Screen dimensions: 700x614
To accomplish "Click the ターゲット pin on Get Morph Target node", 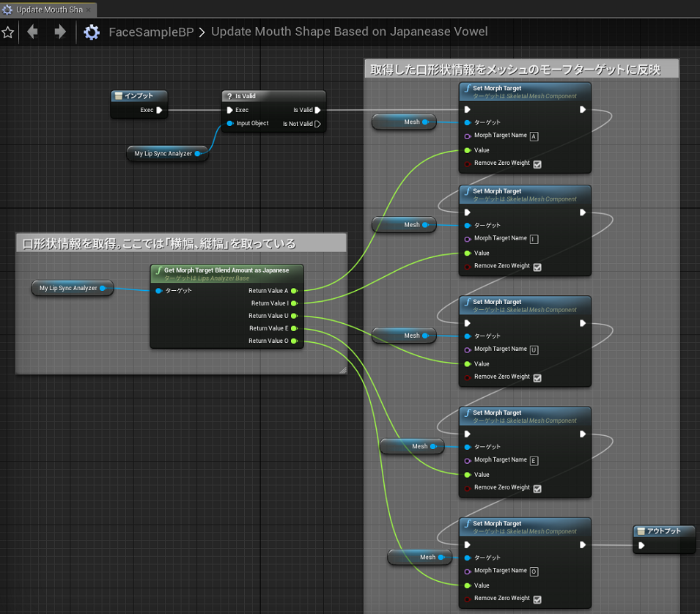I will [x=158, y=290].
